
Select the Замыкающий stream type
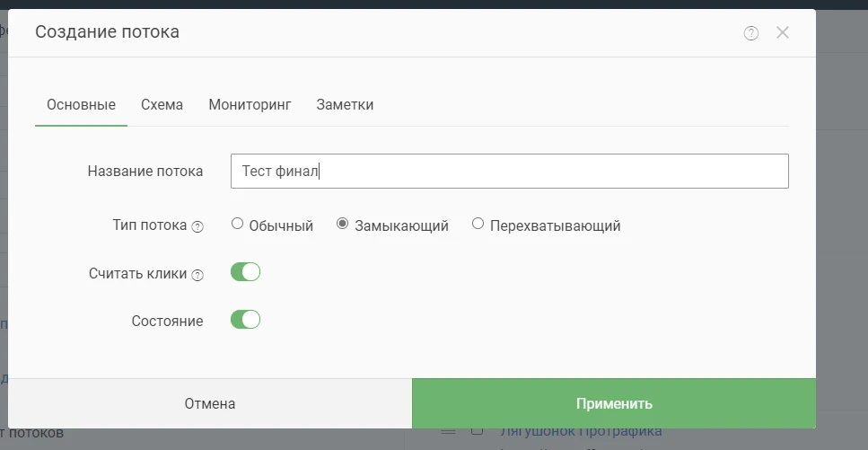pos(343,224)
